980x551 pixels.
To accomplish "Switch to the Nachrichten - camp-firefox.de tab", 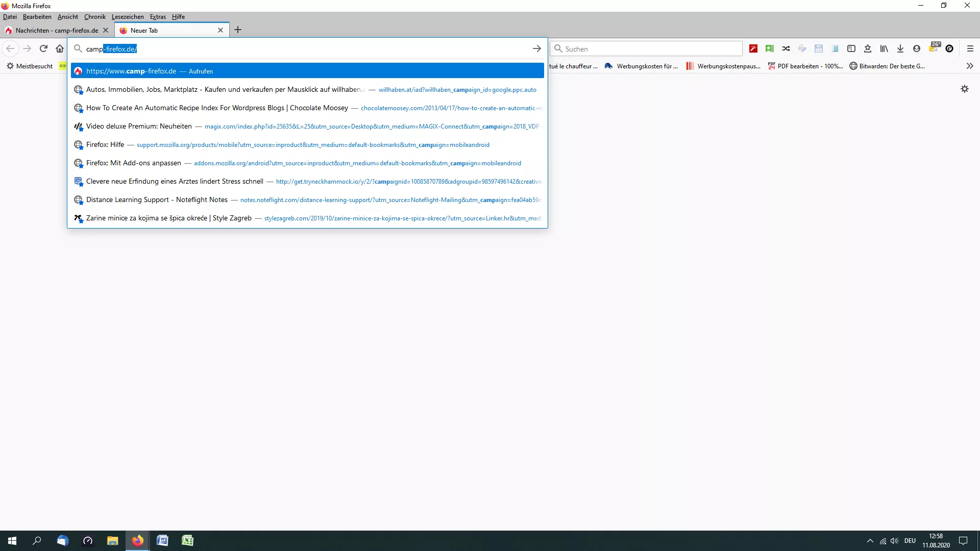I will coord(56,30).
